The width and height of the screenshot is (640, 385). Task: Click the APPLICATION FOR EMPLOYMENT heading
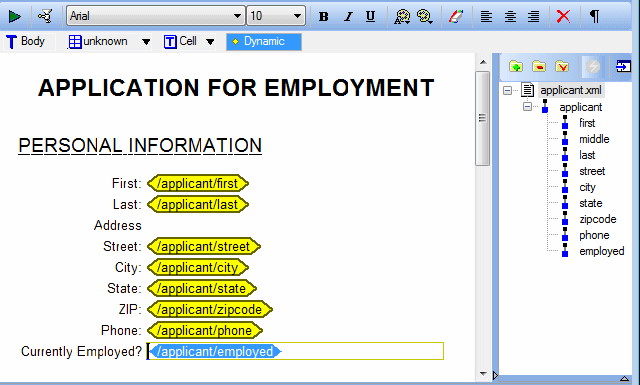tap(236, 88)
